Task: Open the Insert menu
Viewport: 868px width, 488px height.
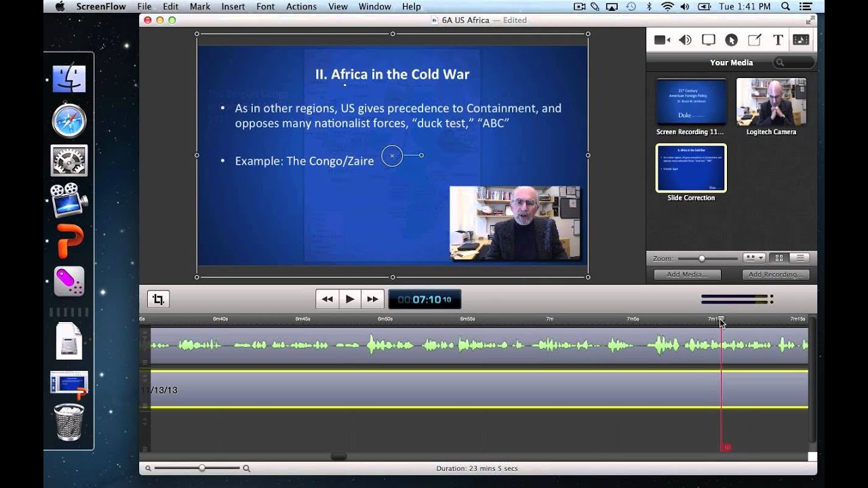Action: pyautogui.click(x=233, y=7)
